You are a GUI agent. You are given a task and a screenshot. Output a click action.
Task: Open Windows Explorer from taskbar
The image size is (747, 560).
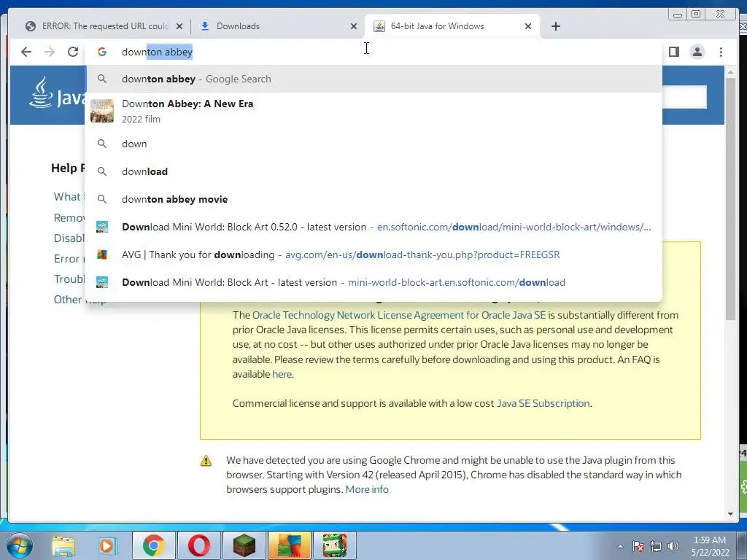64,545
